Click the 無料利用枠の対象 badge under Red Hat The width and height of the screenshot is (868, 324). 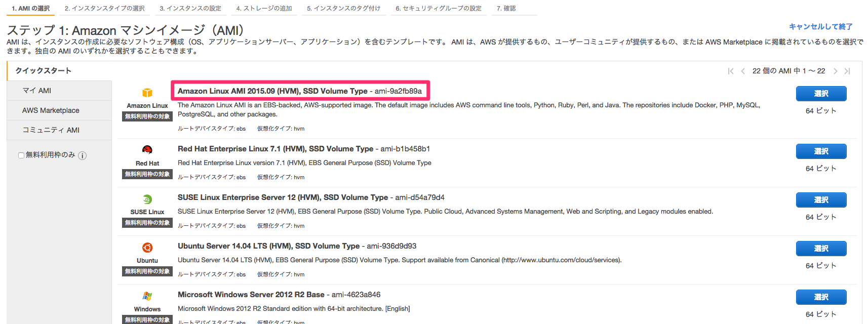(x=147, y=174)
